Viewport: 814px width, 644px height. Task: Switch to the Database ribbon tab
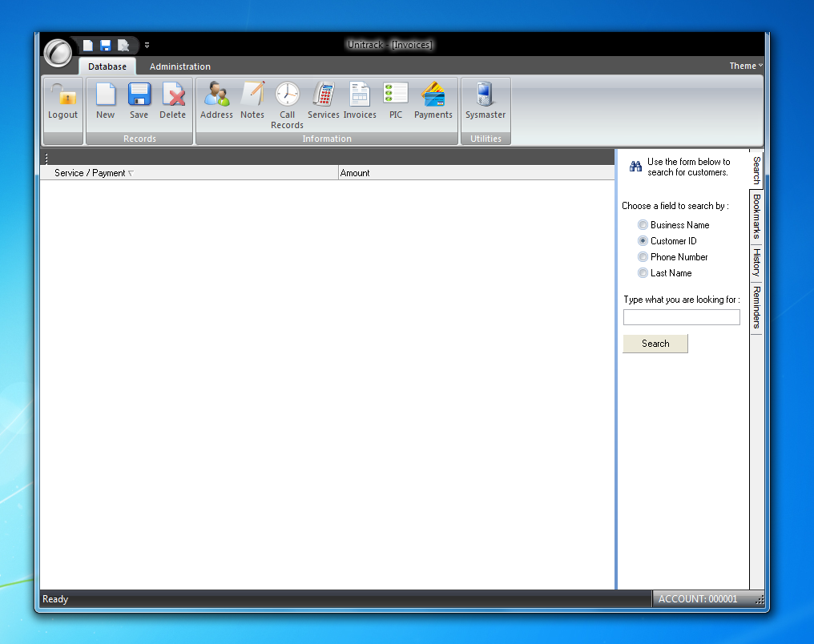pos(107,66)
